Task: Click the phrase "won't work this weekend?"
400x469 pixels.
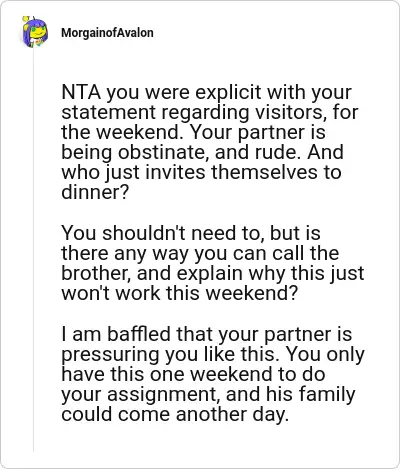Action: pos(179,293)
